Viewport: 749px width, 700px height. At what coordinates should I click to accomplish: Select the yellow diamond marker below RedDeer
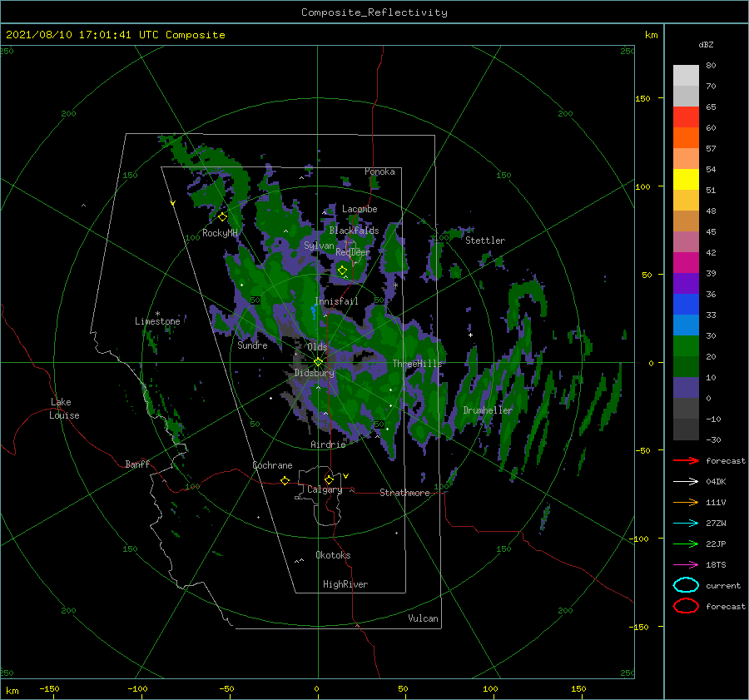tap(343, 271)
